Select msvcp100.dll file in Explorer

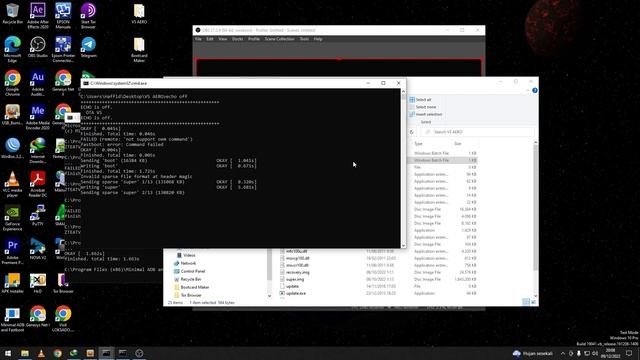pos(294,258)
